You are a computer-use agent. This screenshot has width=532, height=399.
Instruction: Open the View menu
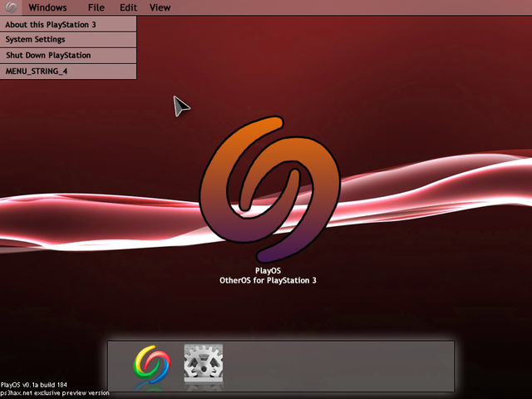coord(160,7)
